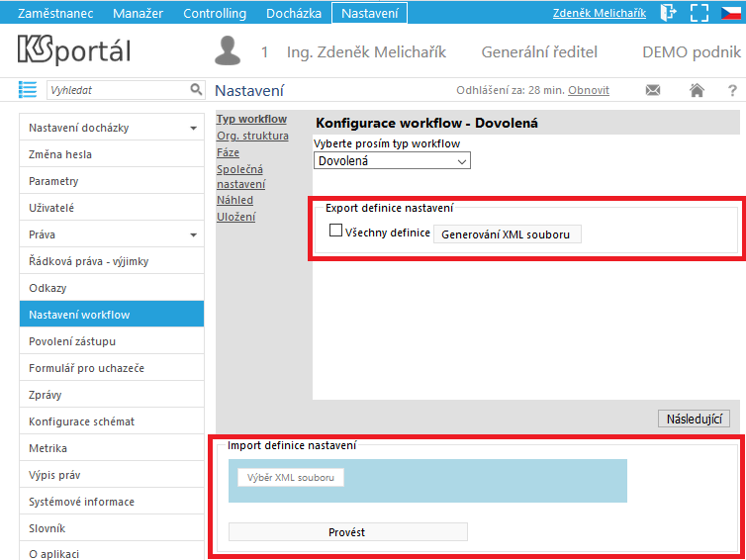Click the search magnifier icon
Image resolution: width=746 pixels, height=560 pixels.
(x=196, y=89)
